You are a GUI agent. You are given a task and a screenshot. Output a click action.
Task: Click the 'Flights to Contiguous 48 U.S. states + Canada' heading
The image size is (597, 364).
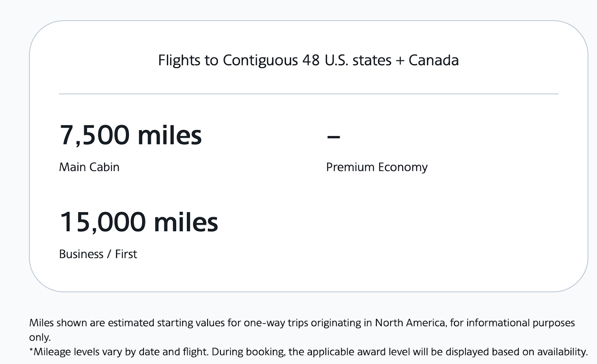tap(308, 60)
